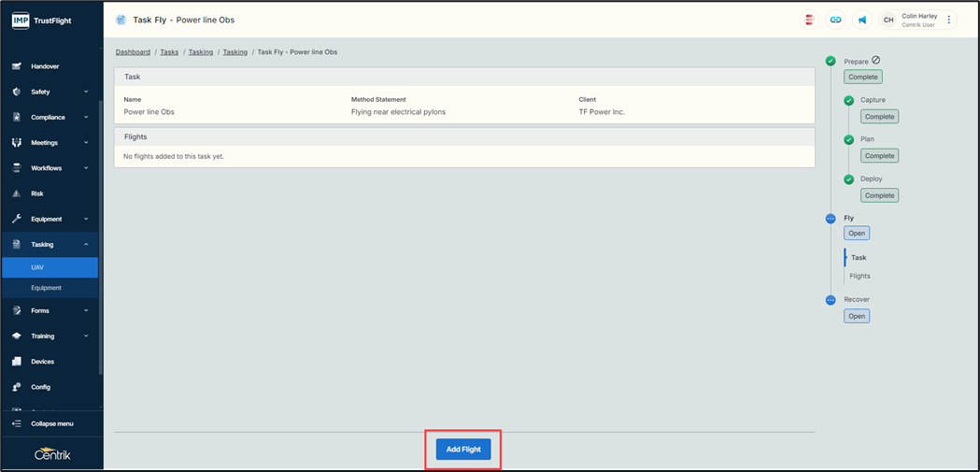
Task: Click the task page icon beside title
Action: (121, 20)
